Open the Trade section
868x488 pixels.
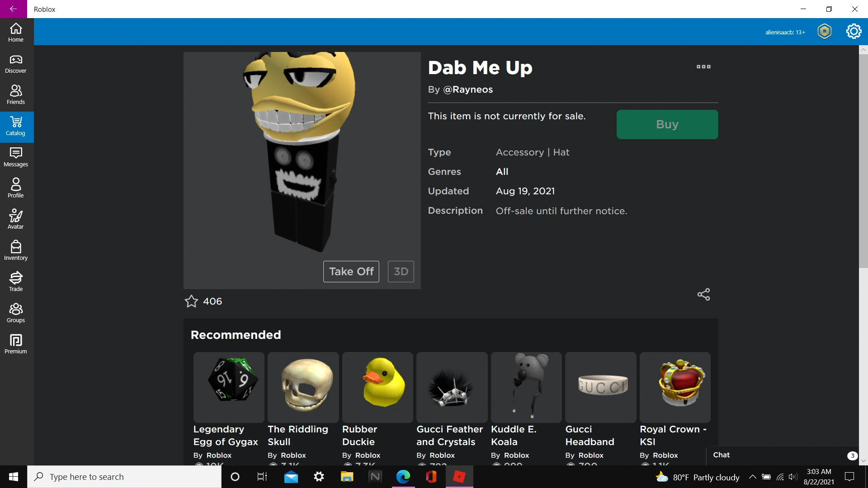[x=16, y=281]
